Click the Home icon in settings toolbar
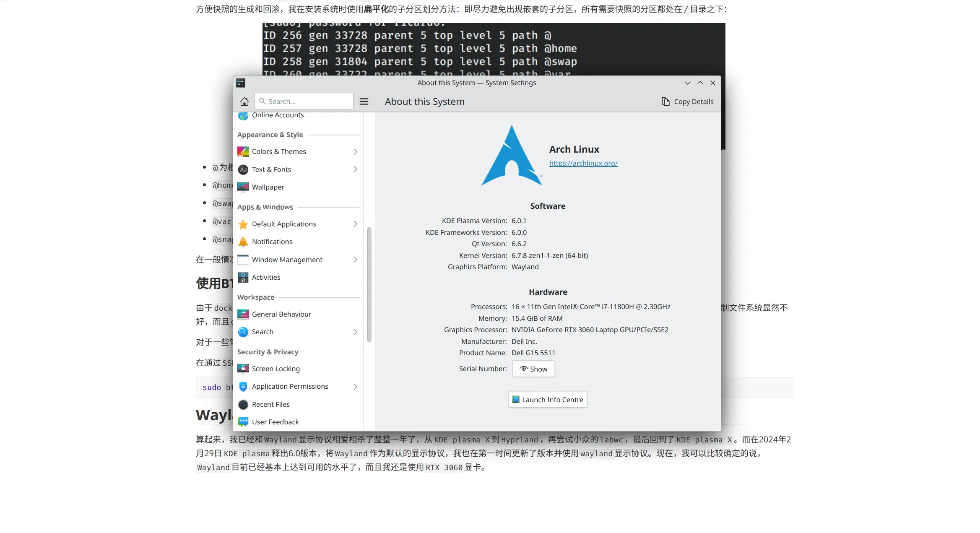The image size is (980, 533). [x=244, y=101]
